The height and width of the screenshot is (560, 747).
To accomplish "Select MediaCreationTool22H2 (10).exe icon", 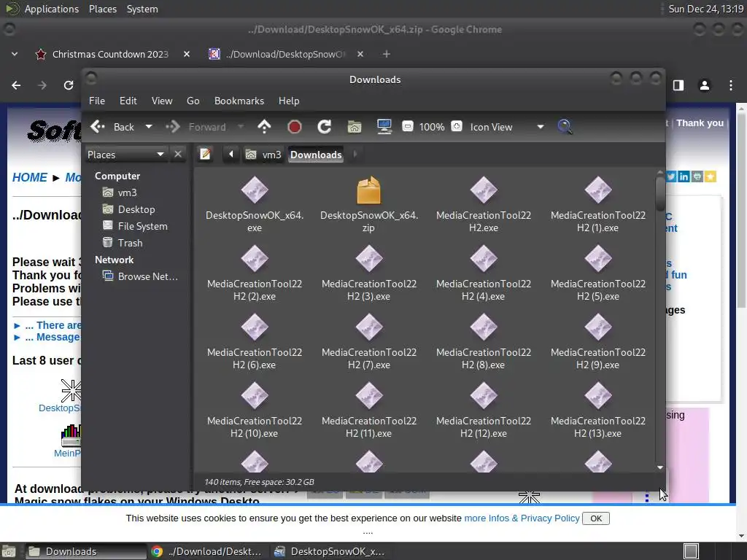I will [x=255, y=396].
